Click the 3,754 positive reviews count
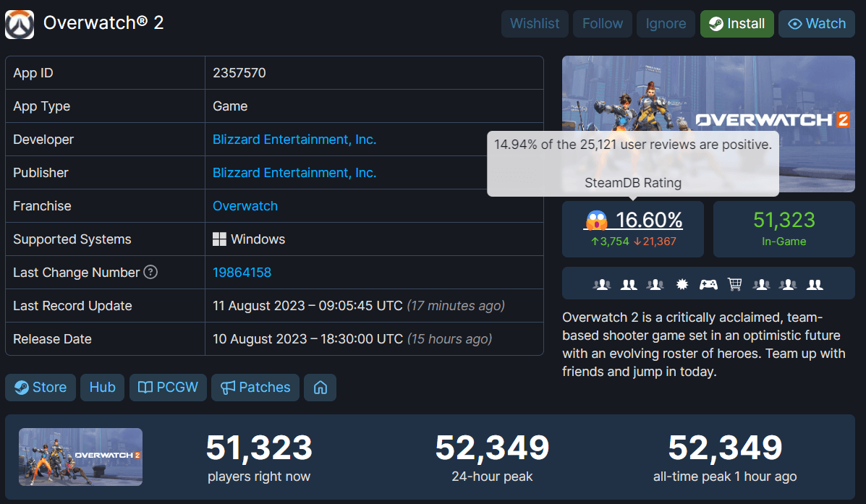866x504 pixels. pyautogui.click(x=610, y=242)
